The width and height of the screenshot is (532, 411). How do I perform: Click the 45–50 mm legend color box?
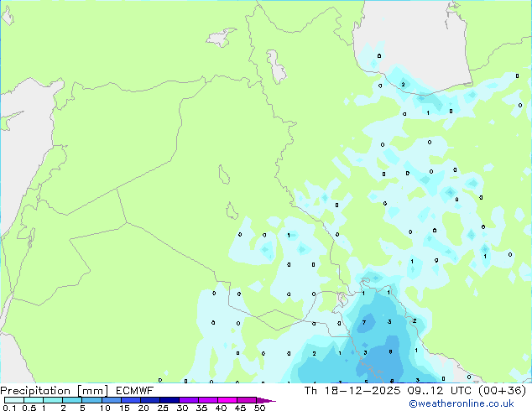247,400
